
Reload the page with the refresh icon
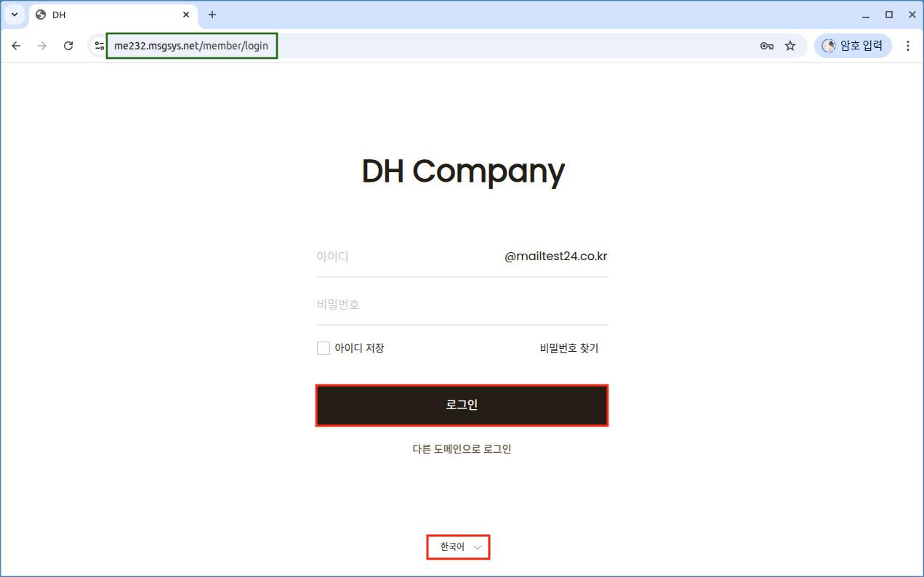(68, 46)
